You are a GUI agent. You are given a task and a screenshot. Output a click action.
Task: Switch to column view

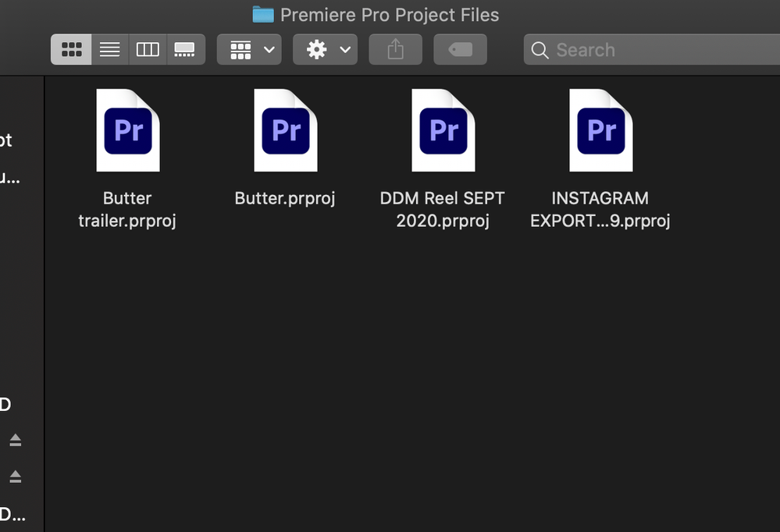[147, 49]
